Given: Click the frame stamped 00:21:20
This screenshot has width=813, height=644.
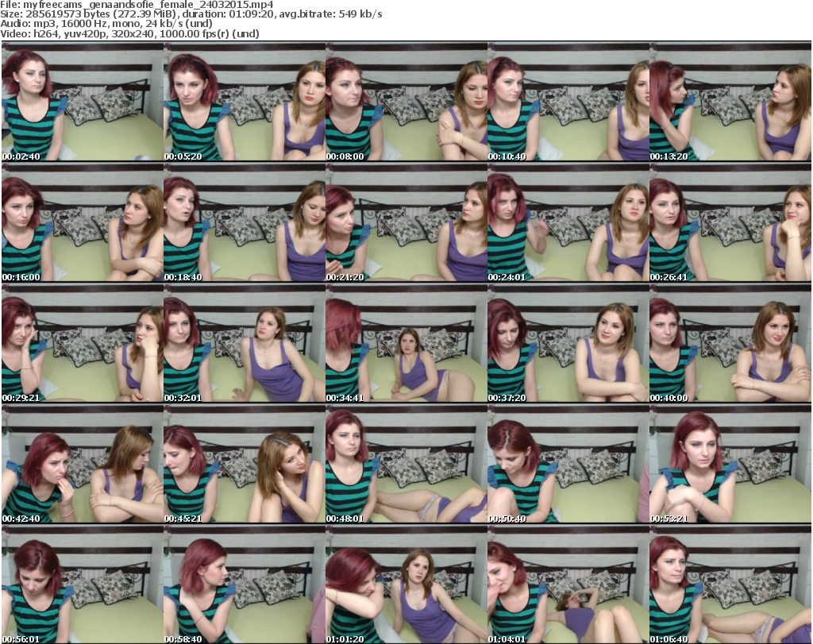Looking at the screenshot, I should (x=406, y=222).
